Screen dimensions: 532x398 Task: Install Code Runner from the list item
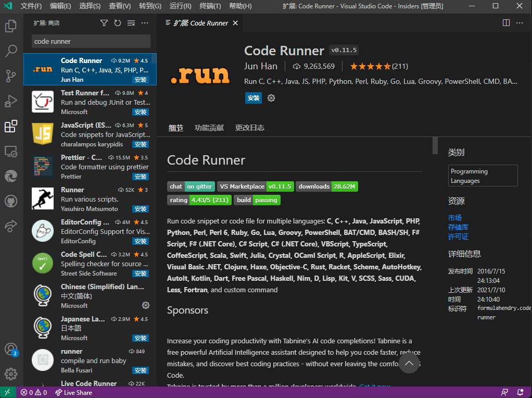pyautogui.click(x=141, y=80)
